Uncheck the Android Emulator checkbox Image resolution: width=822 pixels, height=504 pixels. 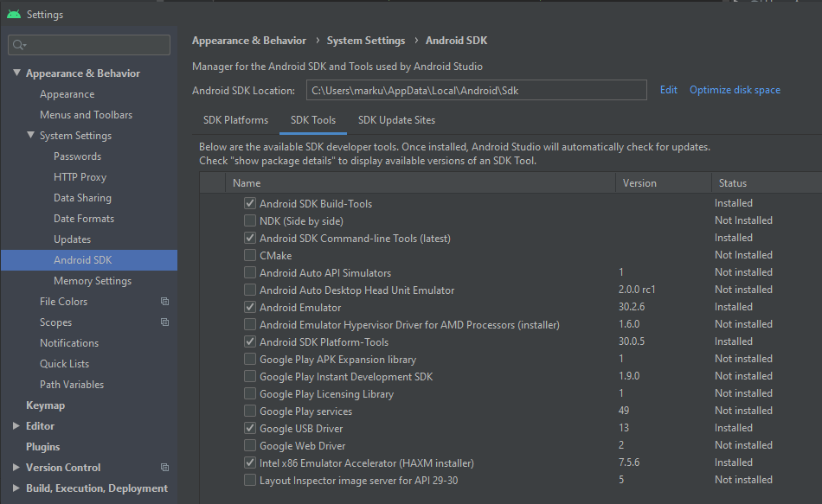pos(250,307)
